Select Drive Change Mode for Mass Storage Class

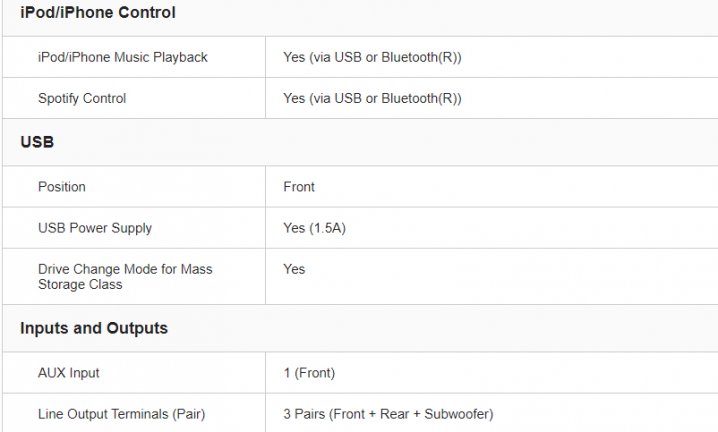pos(125,277)
